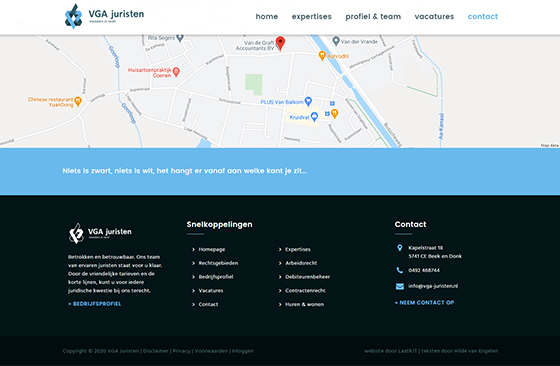The height and width of the screenshot is (366, 560).
Task: Click the VGA juristen footer logo
Action: (100, 233)
